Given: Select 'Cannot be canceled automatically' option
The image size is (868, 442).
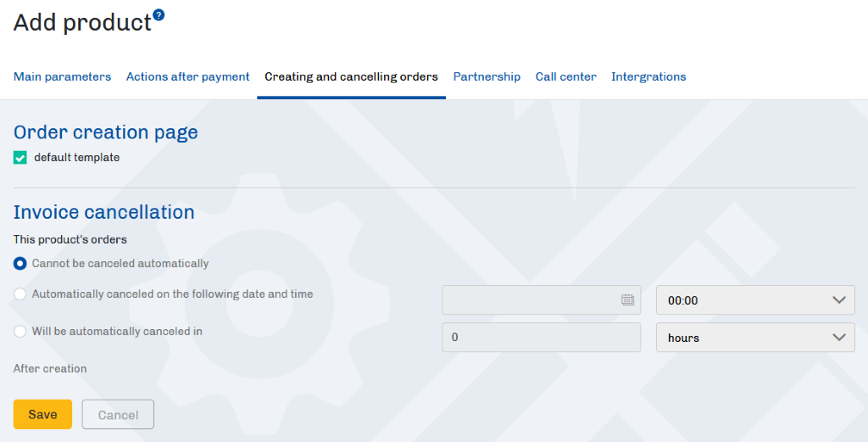Looking at the screenshot, I should click(x=20, y=264).
